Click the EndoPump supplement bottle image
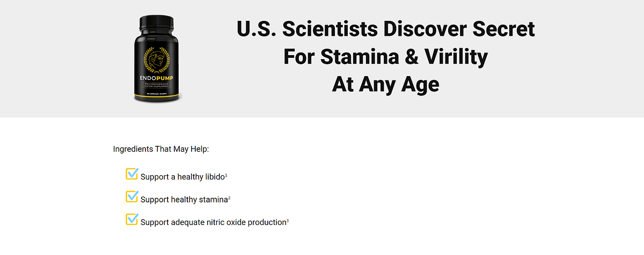The image size is (644, 255). (157, 59)
